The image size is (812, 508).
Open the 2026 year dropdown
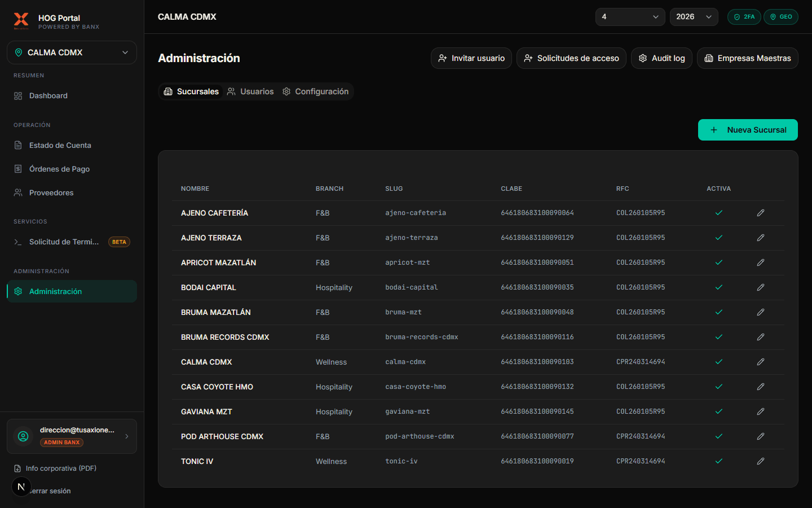pyautogui.click(x=694, y=17)
